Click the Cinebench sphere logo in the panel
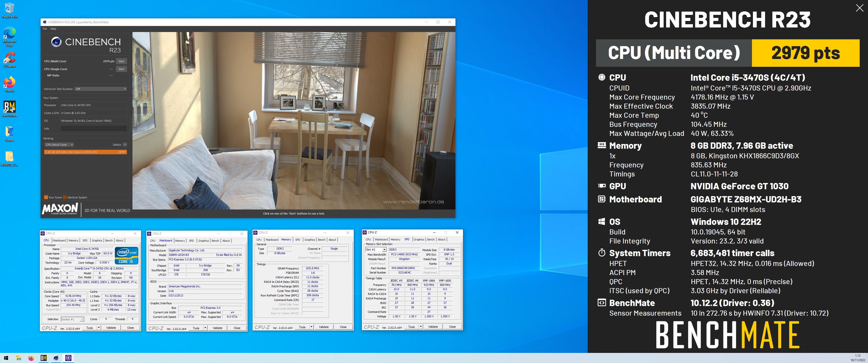The width and height of the screenshot is (868, 363). pyautogui.click(x=56, y=42)
